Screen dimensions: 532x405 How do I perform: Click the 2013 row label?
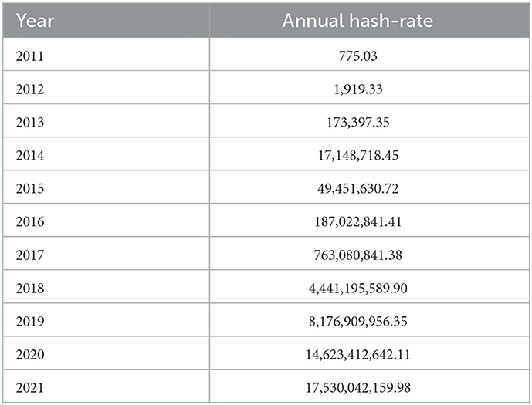coord(30,121)
